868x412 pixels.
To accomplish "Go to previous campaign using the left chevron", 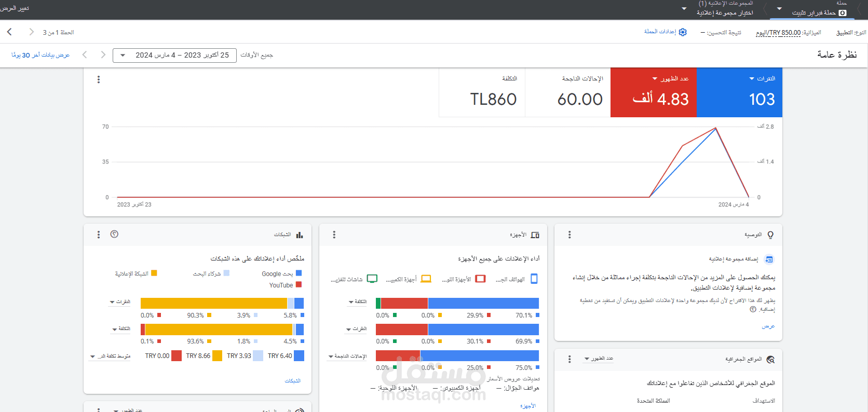I will (x=9, y=32).
